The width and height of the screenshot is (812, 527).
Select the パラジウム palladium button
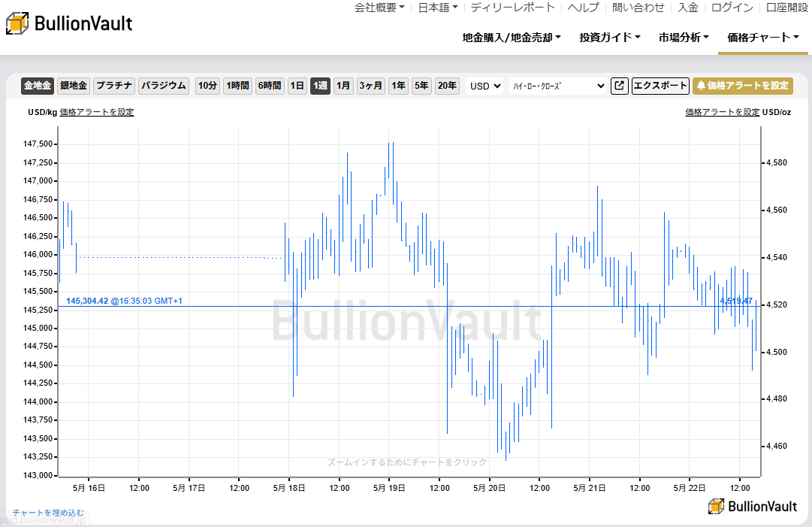point(164,86)
